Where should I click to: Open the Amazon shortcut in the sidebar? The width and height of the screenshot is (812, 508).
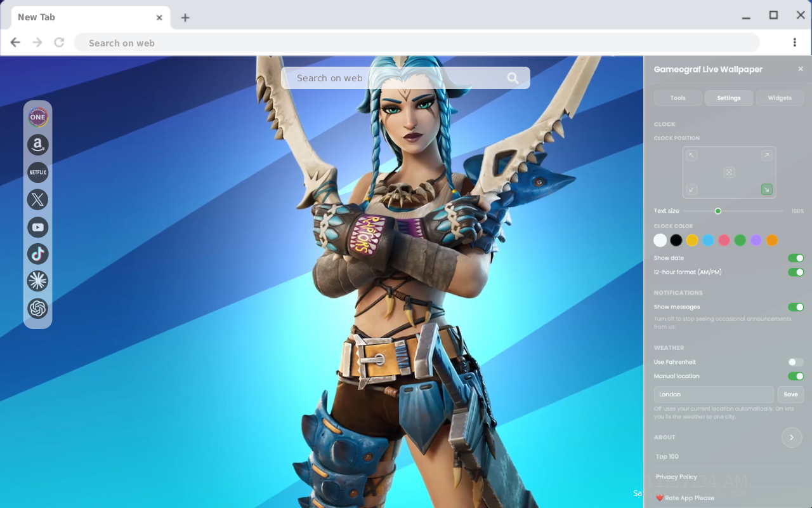coord(38,145)
